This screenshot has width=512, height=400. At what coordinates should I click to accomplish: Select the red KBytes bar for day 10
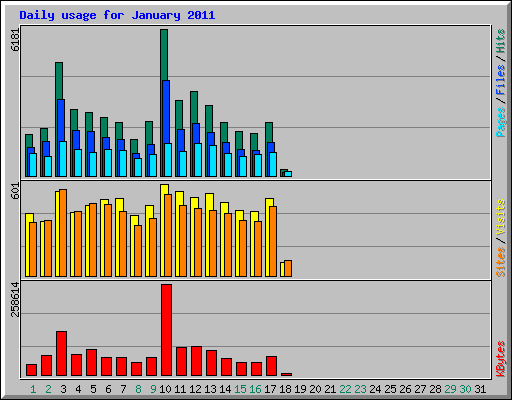click(166, 330)
